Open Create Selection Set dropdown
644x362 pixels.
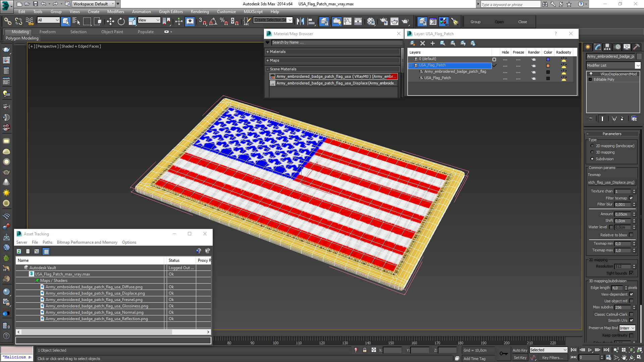(x=273, y=20)
